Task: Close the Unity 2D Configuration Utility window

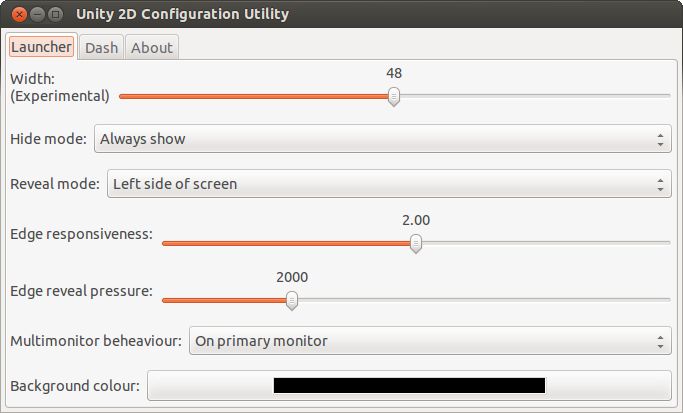Action: (x=17, y=14)
